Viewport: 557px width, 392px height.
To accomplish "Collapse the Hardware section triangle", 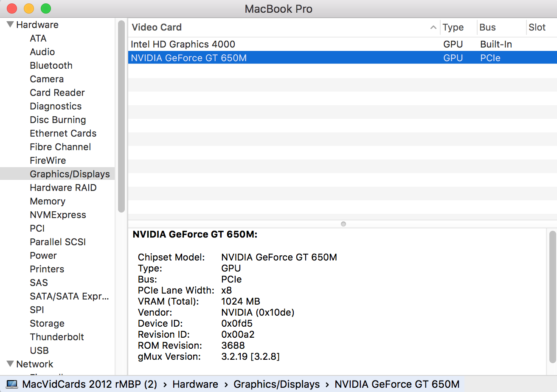I will [x=10, y=25].
